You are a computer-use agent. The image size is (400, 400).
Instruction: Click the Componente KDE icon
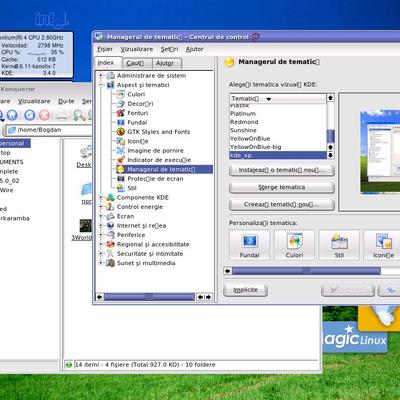[x=110, y=197]
